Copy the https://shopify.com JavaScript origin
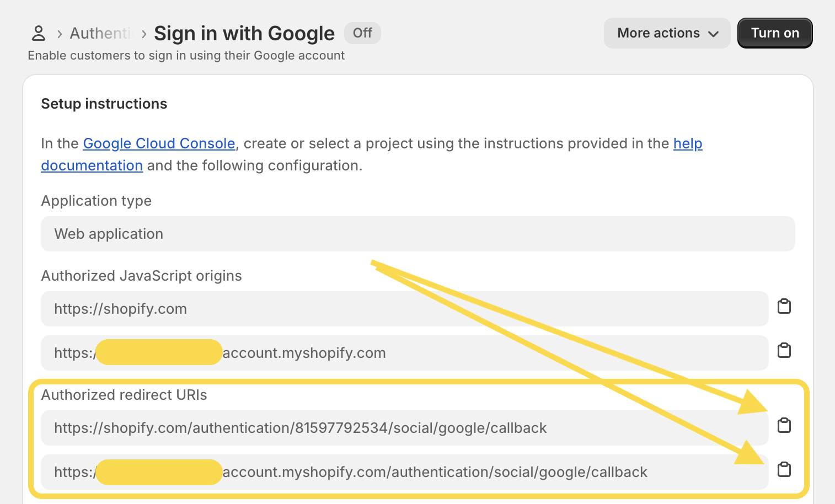The width and height of the screenshot is (835, 504). coord(784,307)
